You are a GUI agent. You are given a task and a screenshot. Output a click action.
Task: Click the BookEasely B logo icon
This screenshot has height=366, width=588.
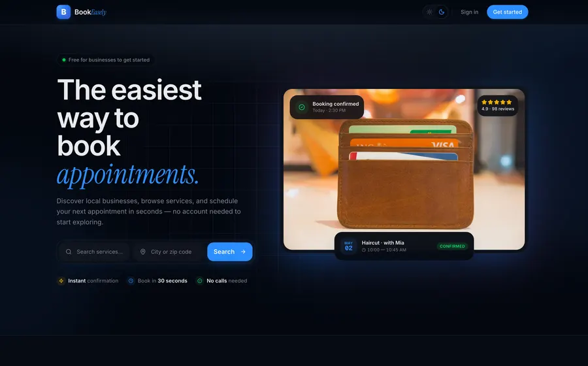click(63, 12)
